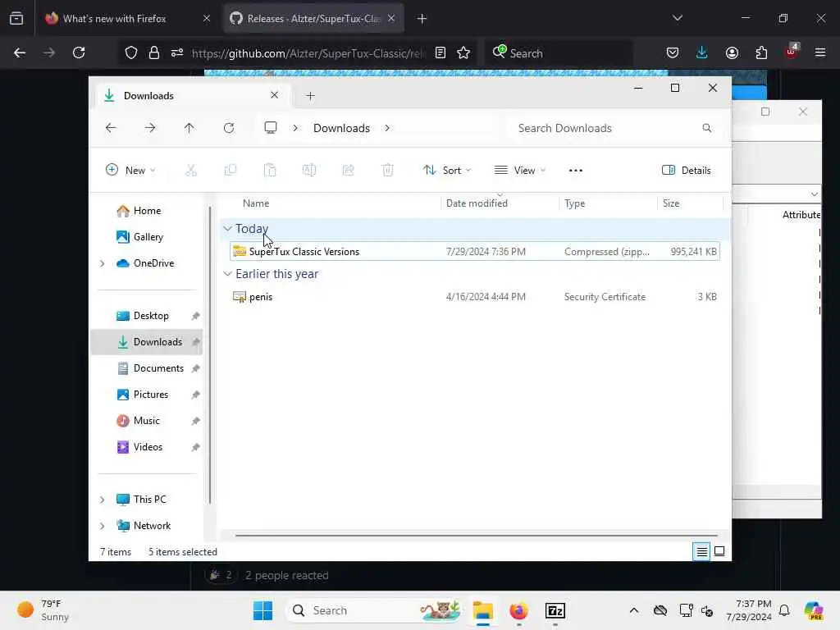
Task: Open 7-Zip from the taskbar
Action: tap(555, 610)
